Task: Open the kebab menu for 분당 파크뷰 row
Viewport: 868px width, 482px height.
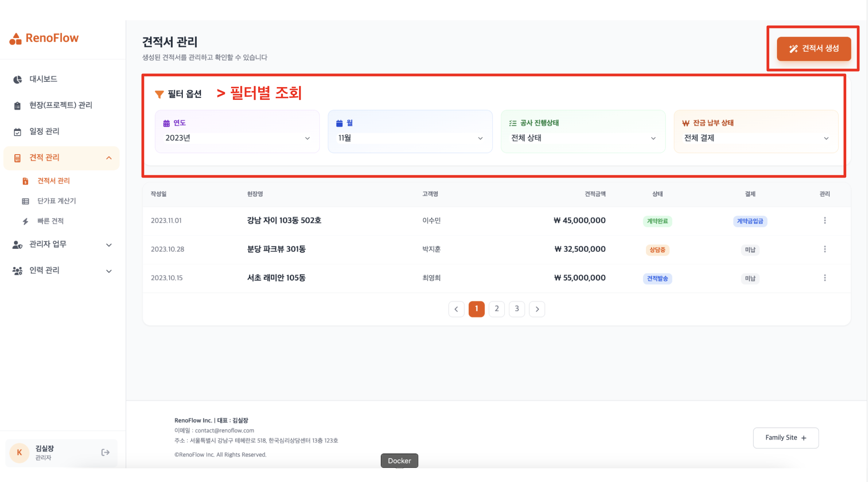Action: pyautogui.click(x=824, y=249)
